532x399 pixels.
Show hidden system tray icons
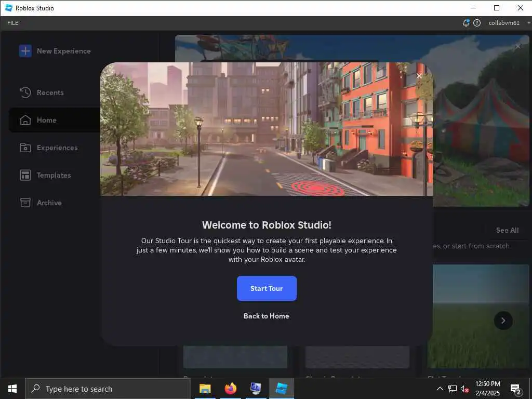click(x=440, y=389)
